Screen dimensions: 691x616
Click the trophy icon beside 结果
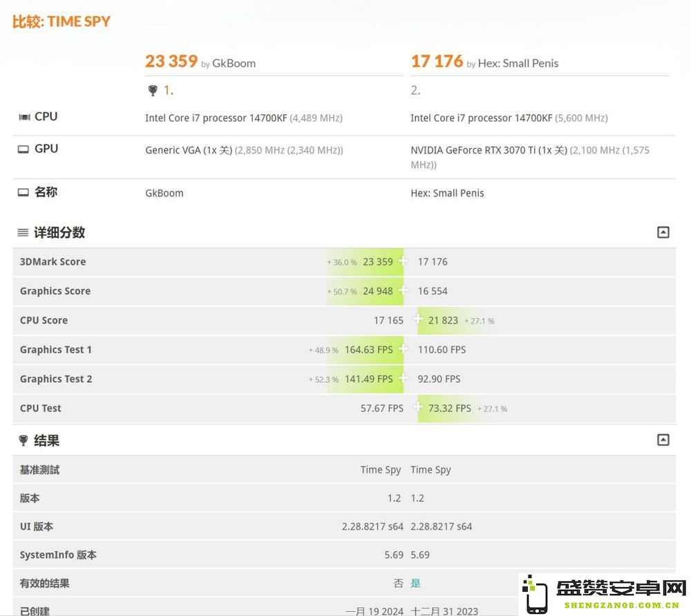[23, 440]
